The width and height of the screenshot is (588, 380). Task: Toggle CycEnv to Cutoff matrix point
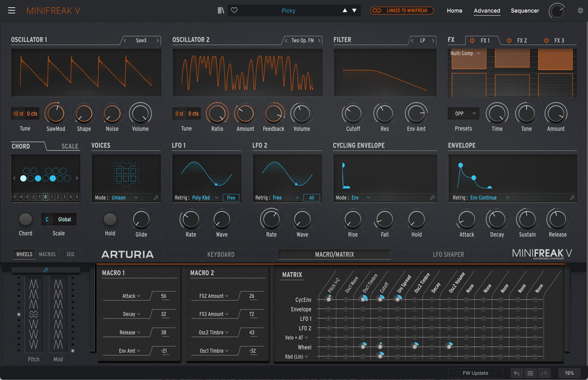click(380, 299)
